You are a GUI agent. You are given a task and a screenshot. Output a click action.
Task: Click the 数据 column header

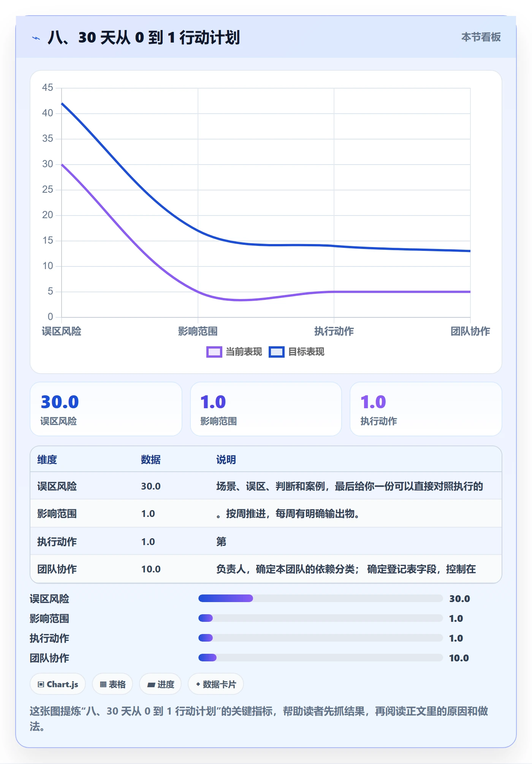click(x=151, y=460)
